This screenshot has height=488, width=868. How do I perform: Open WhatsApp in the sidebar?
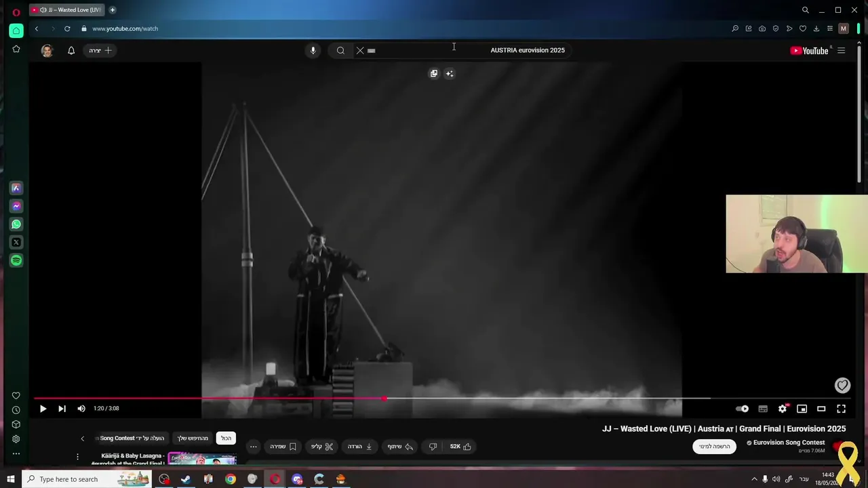click(16, 224)
